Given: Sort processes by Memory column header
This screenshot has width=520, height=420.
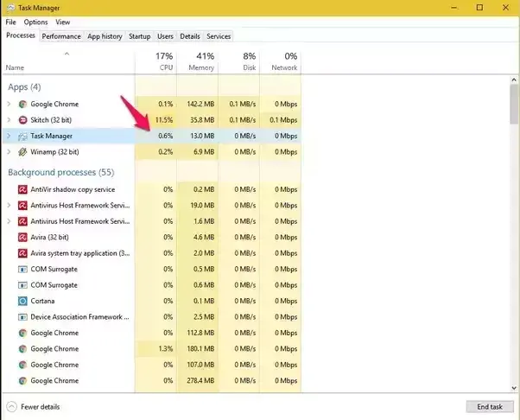Looking at the screenshot, I should (197, 61).
